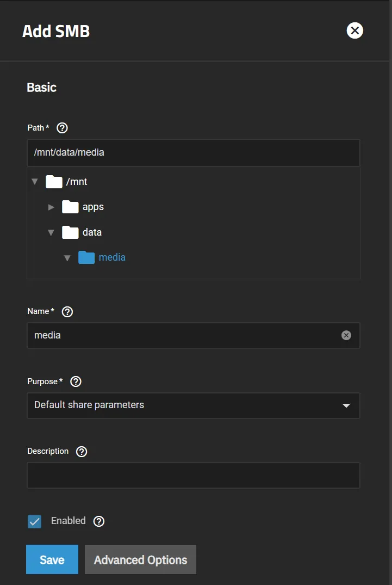Image resolution: width=392 pixels, height=585 pixels.
Task: Toggle the media folder expand arrow
Action: pos(67,258)
